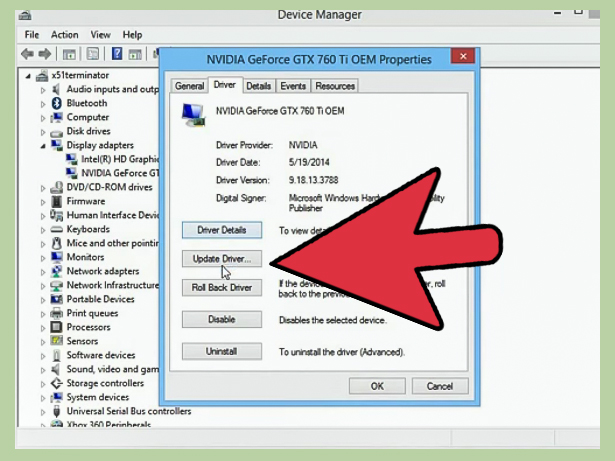The width and height of the screenshot is (615, 461).
Task: Click the Firmware chip icon
Action: tap(56, 201)
